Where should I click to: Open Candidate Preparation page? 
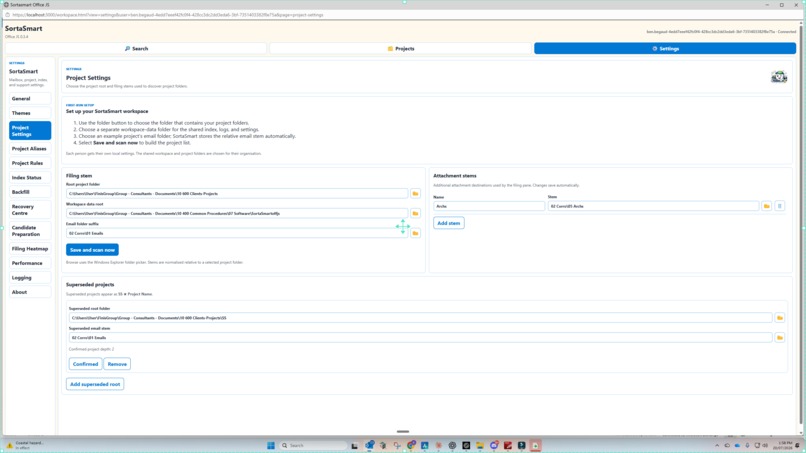coord(30,231)
